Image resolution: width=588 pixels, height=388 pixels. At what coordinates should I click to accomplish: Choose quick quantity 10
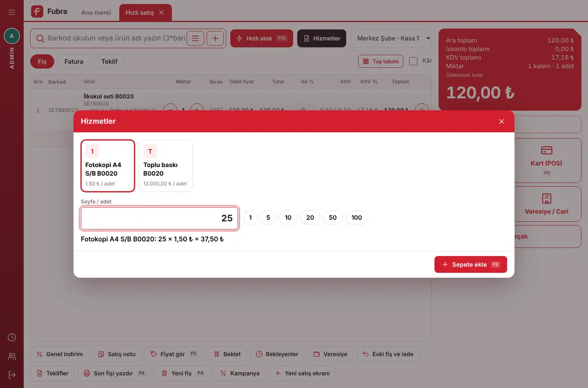coord(288,218)
